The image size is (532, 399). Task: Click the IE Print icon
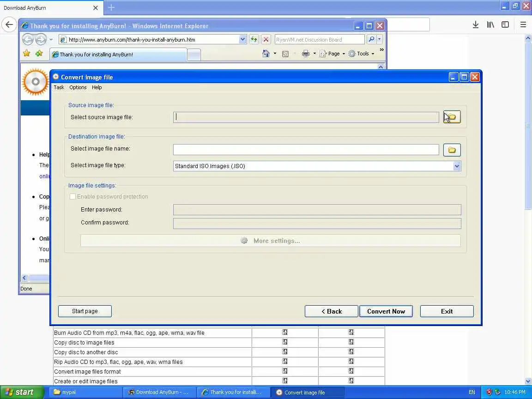(x=306, y=54)
